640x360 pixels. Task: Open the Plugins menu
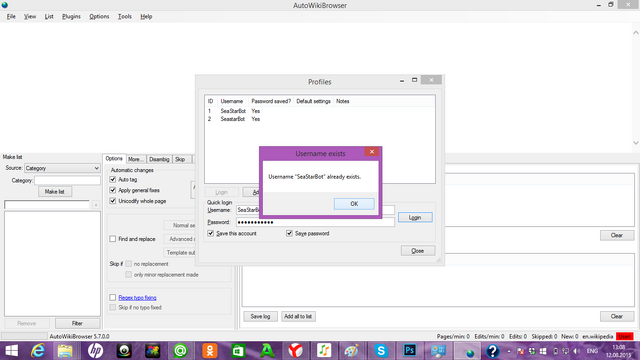[x=71, y=17]
